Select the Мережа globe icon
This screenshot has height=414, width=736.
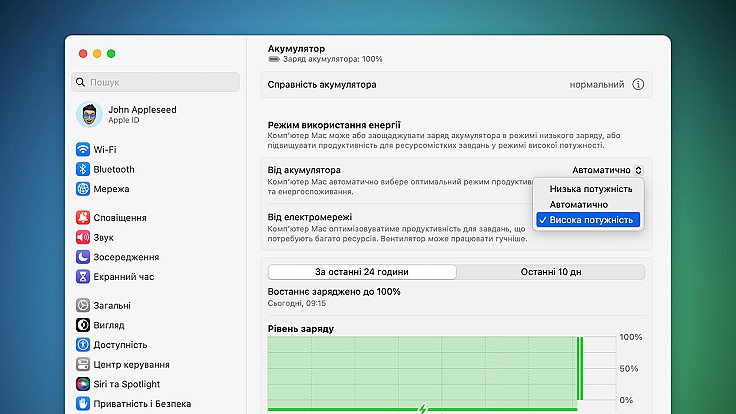tap(83, 189)
